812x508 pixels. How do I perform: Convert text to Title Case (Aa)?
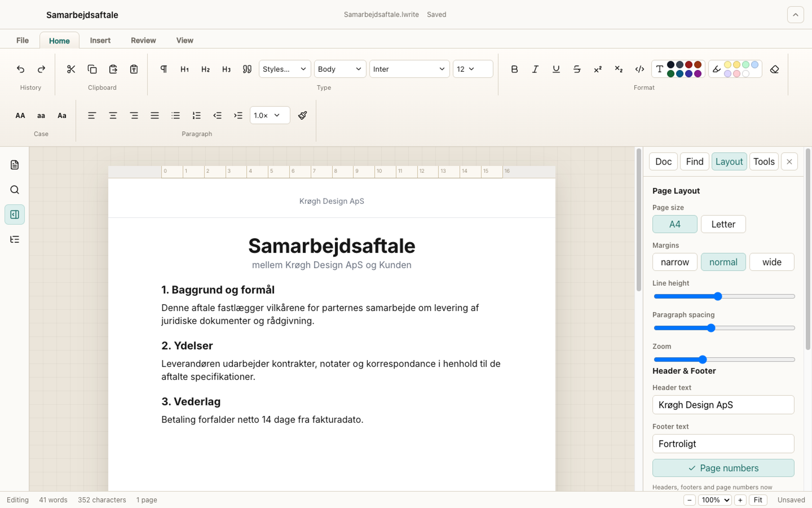62,116
